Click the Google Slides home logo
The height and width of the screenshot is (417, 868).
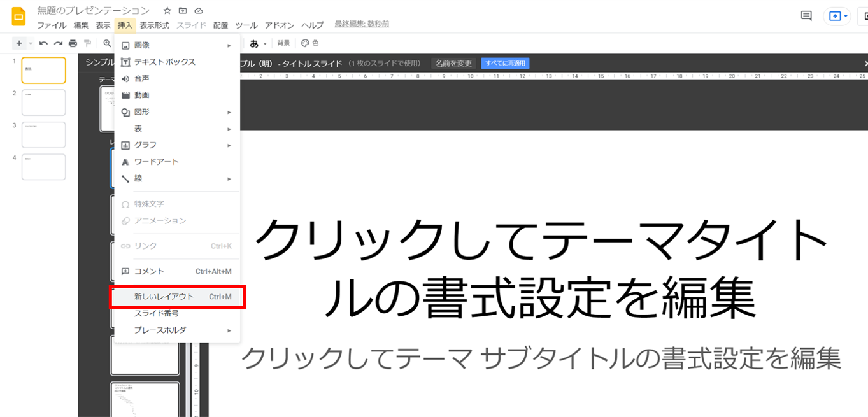click(18, 17)
